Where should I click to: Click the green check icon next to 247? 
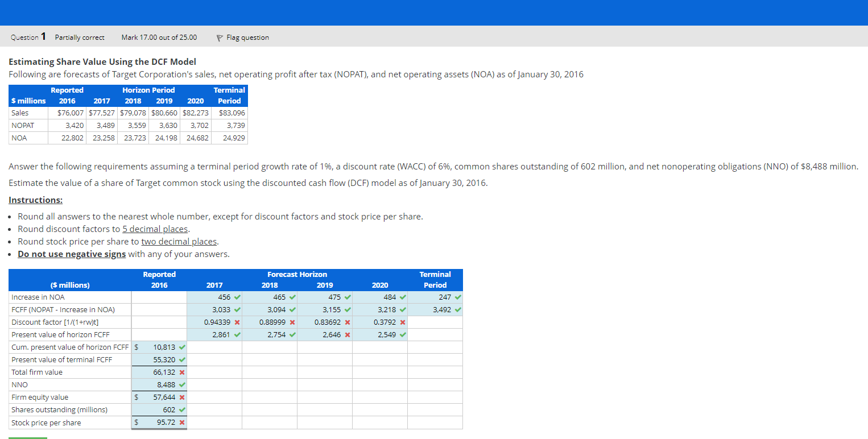pos(457,297)
